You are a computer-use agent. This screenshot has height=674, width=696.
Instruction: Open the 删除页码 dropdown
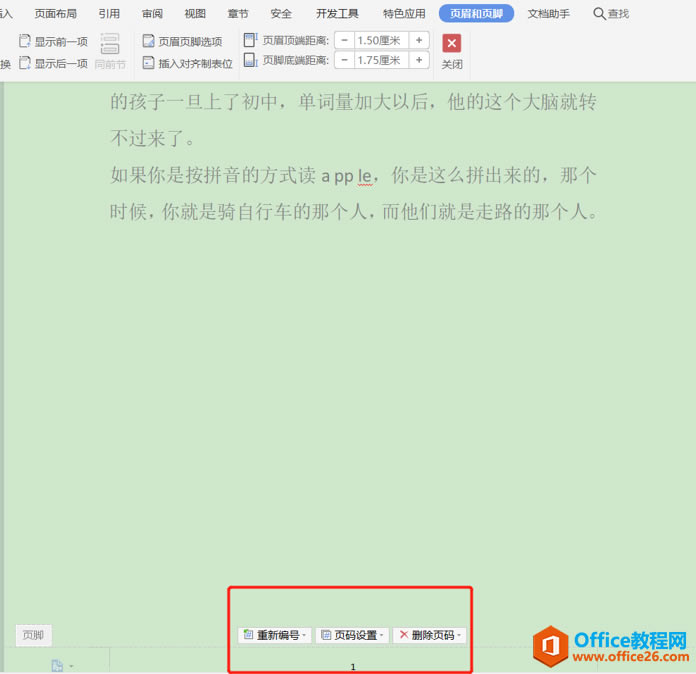429,635
